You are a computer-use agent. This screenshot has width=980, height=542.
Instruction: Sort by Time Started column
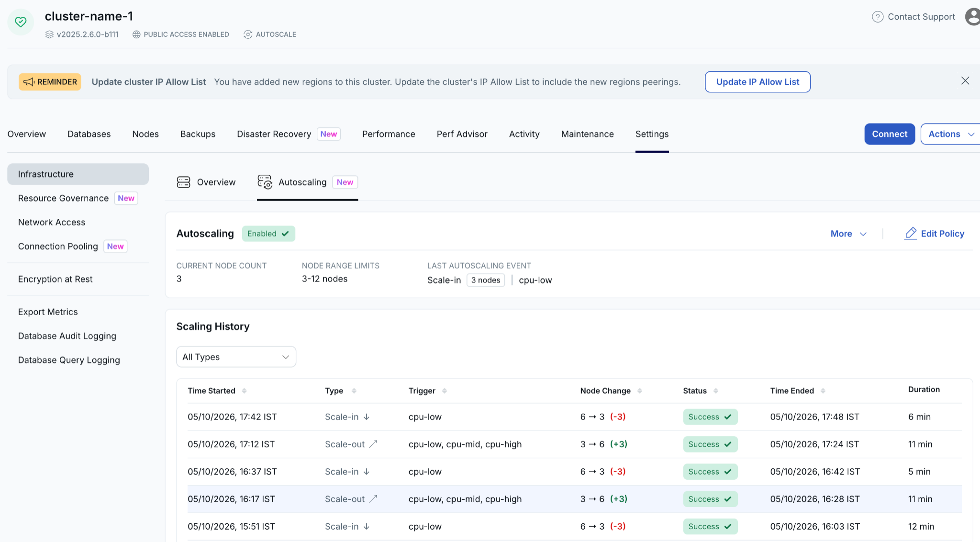tap(244, 391)
